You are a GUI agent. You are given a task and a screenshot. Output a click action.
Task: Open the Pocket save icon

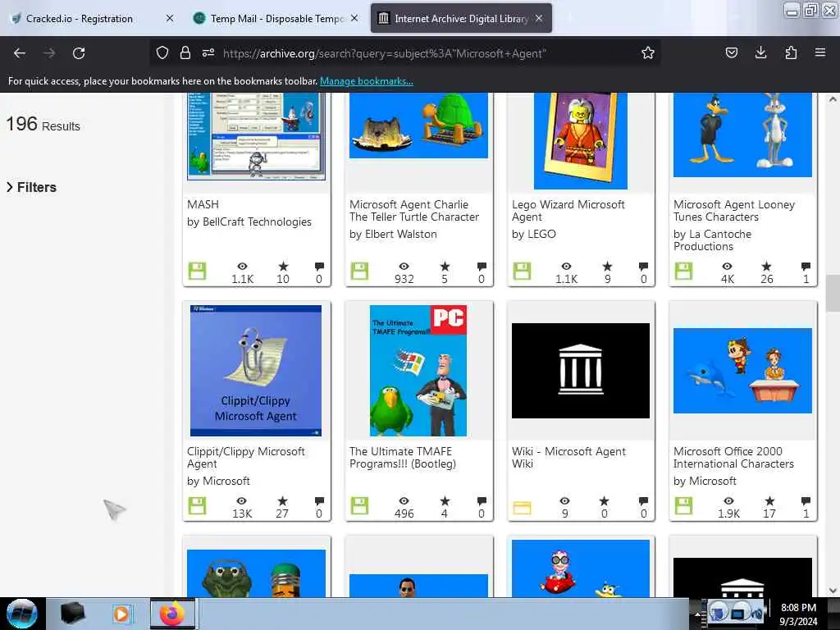click(731, 53)
